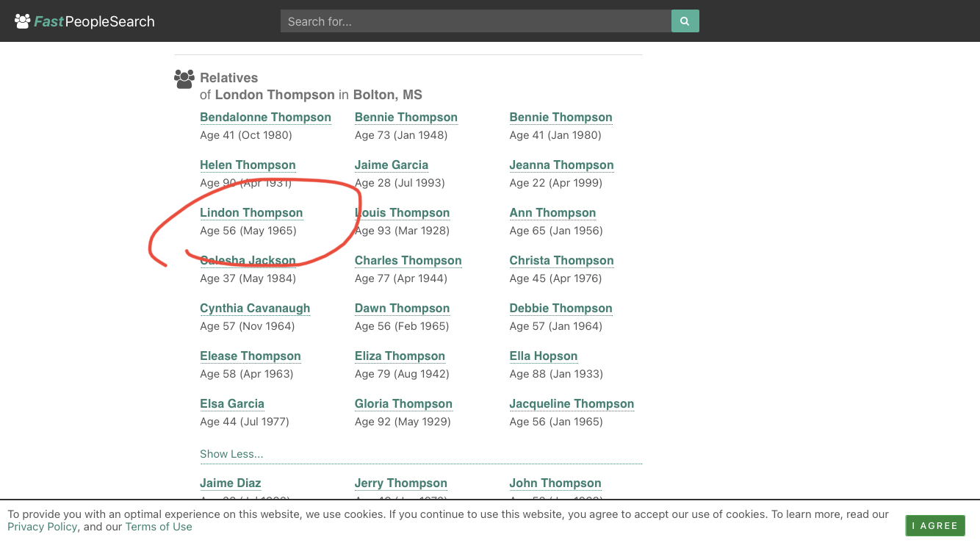980x551 pixels.
Task: Click the magnifying glass search button
Action: [x=685, y=21]
